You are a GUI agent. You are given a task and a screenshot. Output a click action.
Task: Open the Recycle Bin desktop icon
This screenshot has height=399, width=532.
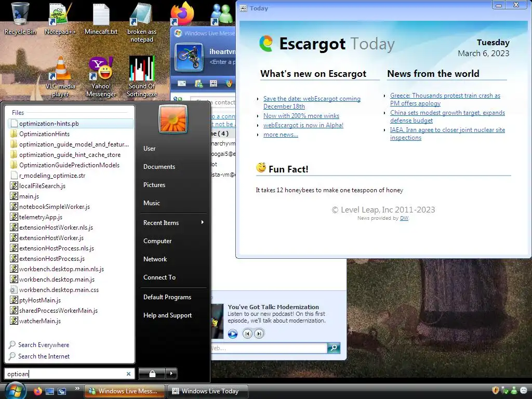click(20, 18)
